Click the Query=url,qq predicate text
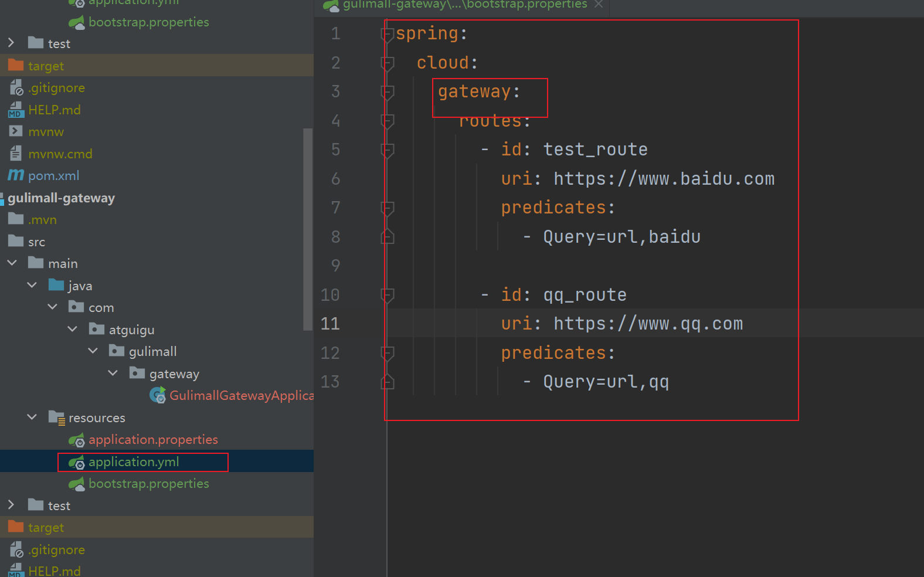The width and height of the screenshot is (924, 577). 606,382
